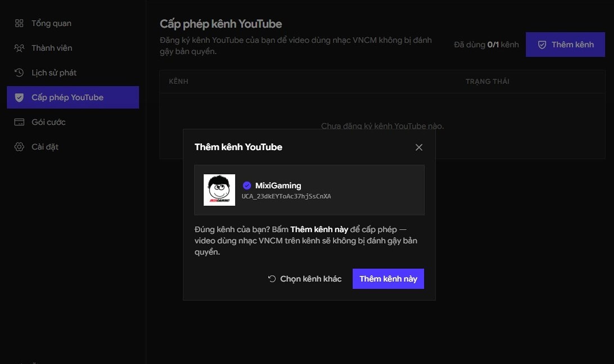Click the Cài đặt gear icon
Screen dimensions: 614x364
pyautogui.click(x=19, y=147)
